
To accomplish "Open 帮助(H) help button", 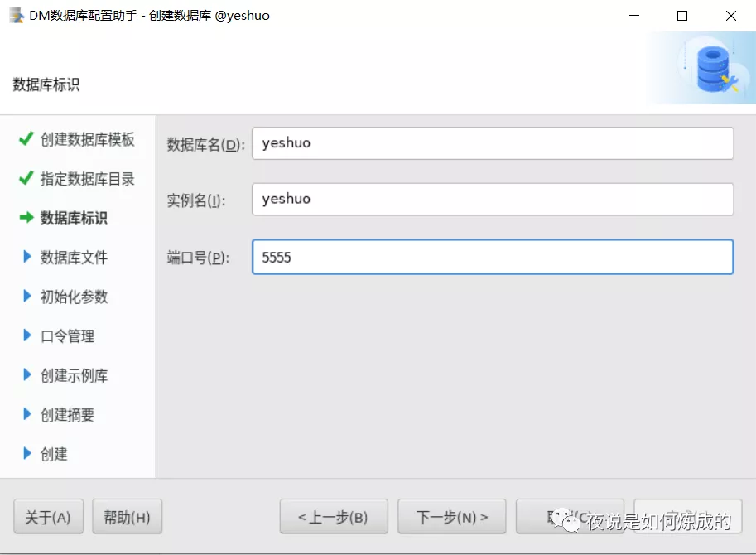I will (x=127, y=517).
